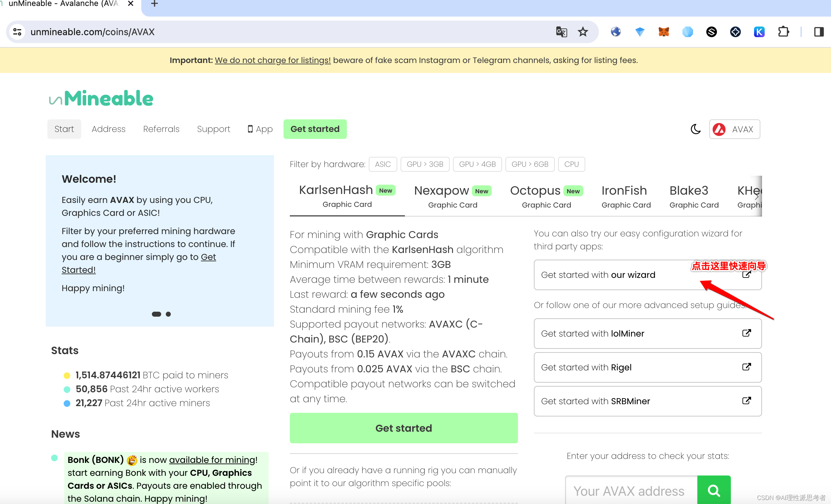Click the large green Get started button
The height and width of the screenshot is (504, 831).
[x=403, y=428]
